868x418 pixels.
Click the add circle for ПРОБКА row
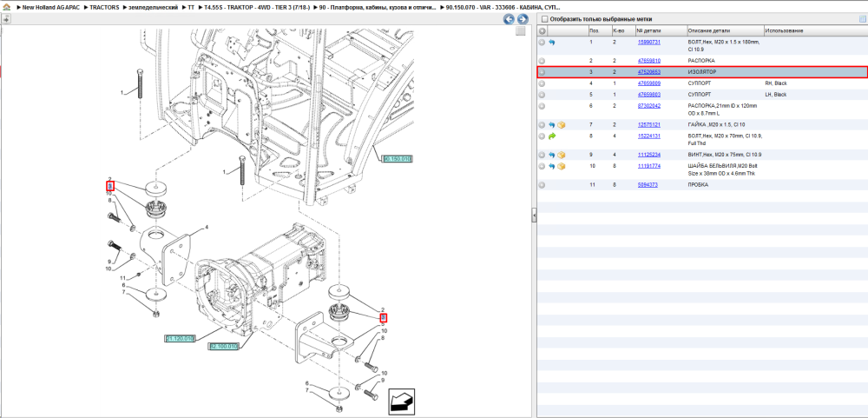pyautogui.click(x=542, y=184)
